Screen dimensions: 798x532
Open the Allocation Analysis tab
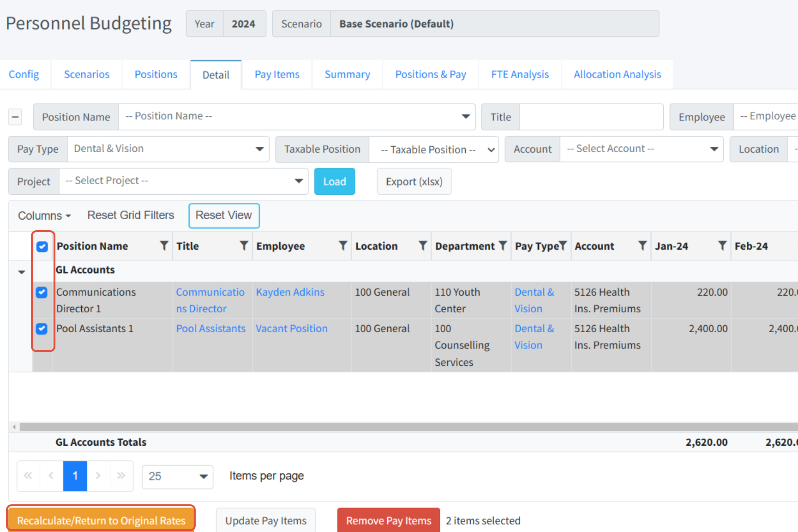point(618,74)
